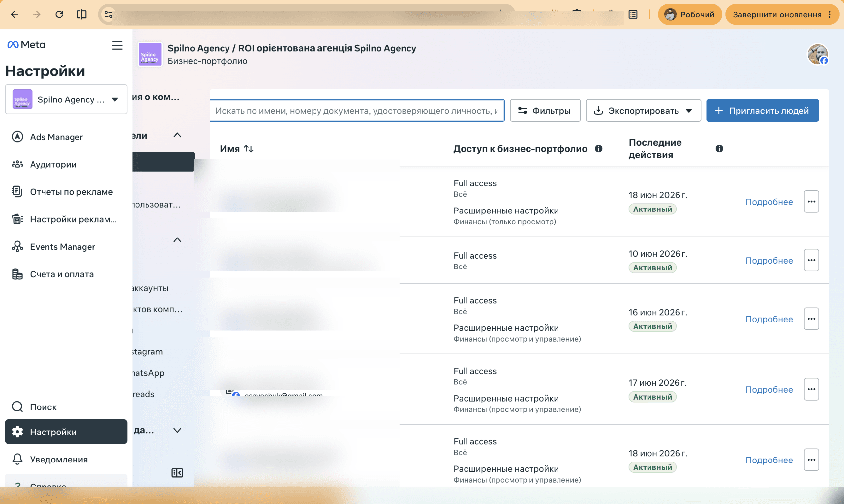Toggle the browser split view icon

(x=82, y=14)
